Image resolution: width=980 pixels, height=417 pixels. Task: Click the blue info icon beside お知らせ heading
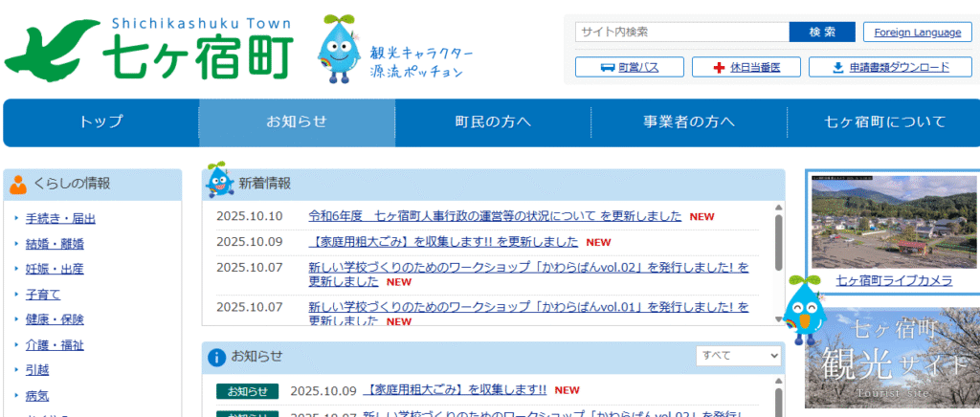coord(217,357)
